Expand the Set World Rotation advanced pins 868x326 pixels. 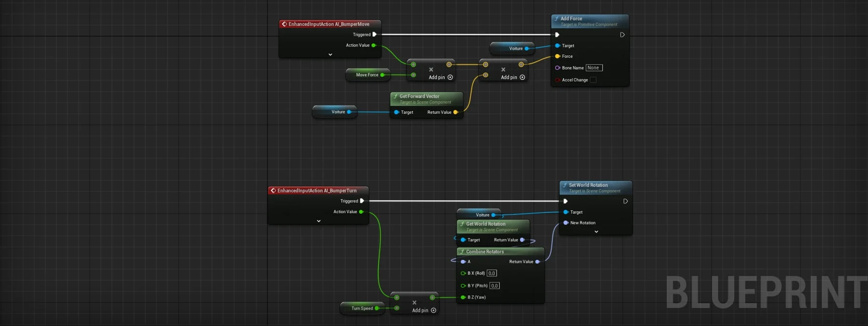click(596, 232)
